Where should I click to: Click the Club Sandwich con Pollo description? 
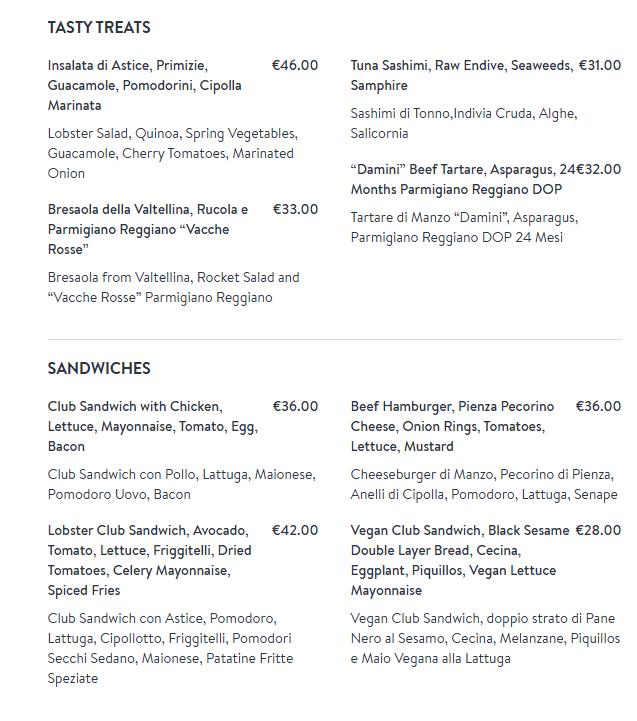coord(181,484)
